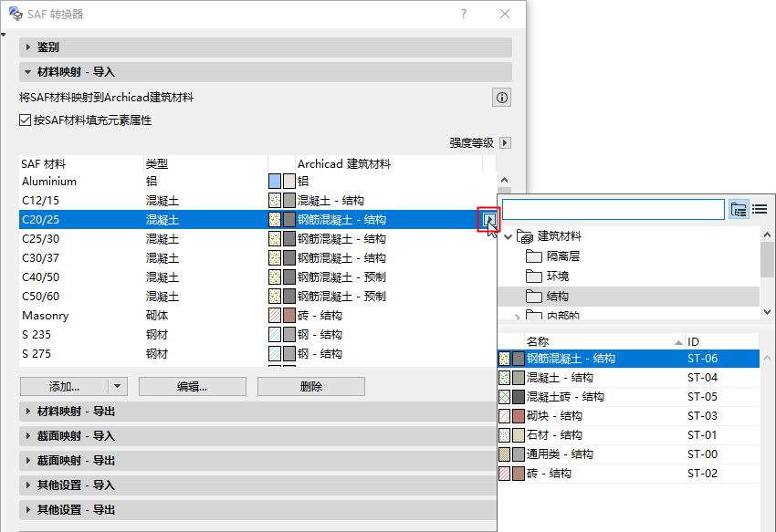Collapse the 建筑材料 root folder
This screenshot has width=776, height=532.
pos(508,236)
